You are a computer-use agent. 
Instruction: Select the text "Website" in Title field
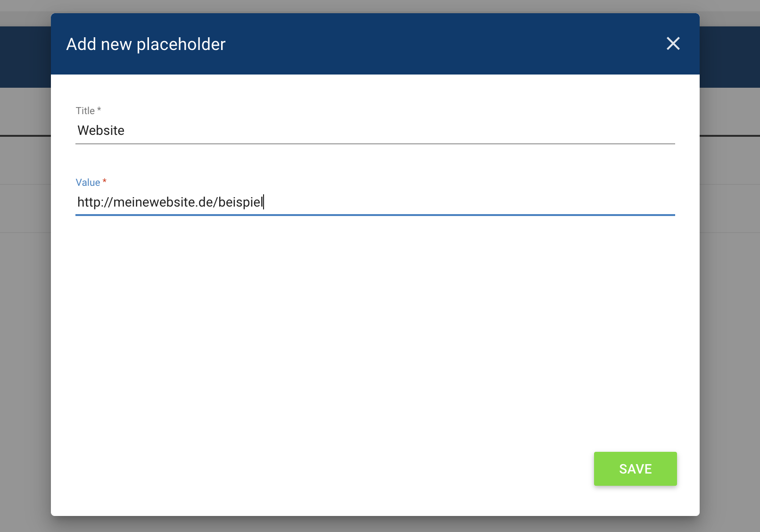[100, 131]
